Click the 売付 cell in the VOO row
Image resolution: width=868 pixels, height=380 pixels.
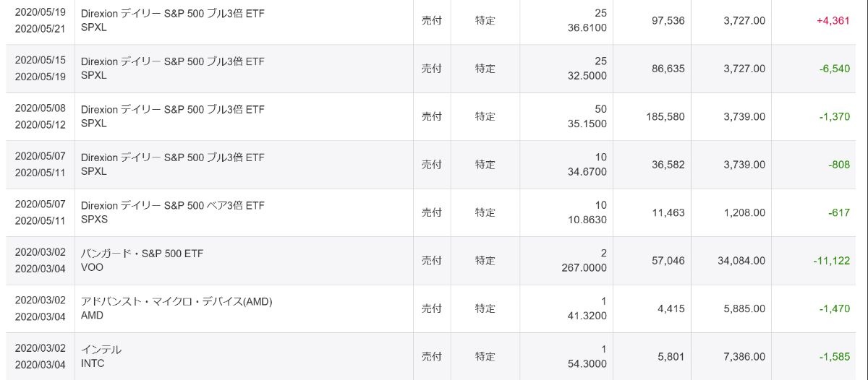click(431, 261)
